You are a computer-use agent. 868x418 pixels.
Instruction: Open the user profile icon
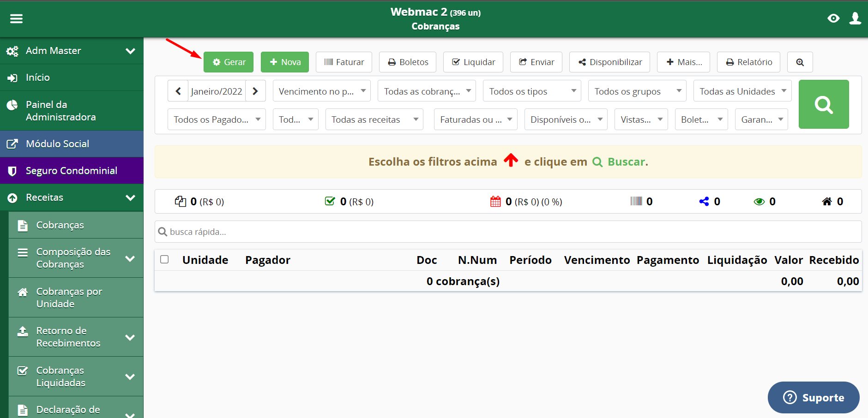click(855, 18)
